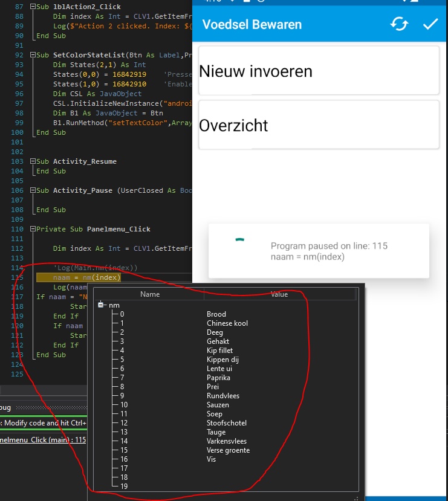Select the Brood value at index 0

coord(216,314)
